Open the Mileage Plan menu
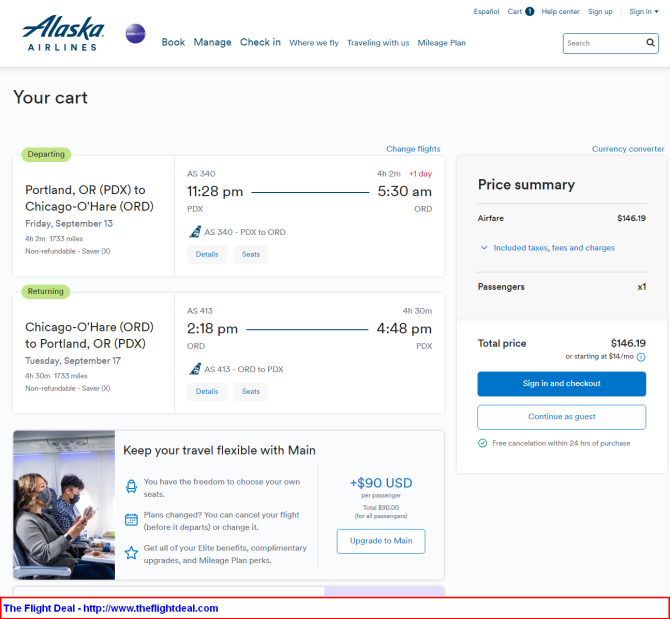Viewport: 670px width, 619px height. click(x=441, y=43)
